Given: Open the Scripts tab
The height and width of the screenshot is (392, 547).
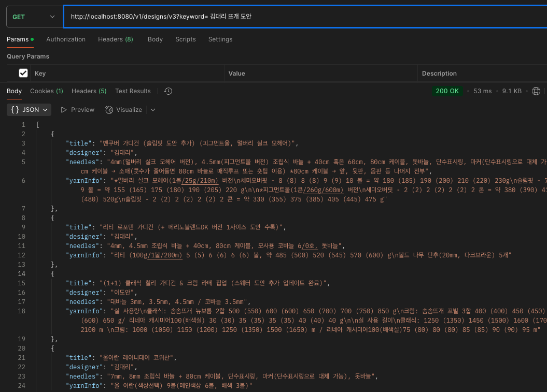Looking at the screenshot, I should coord(186,39).
